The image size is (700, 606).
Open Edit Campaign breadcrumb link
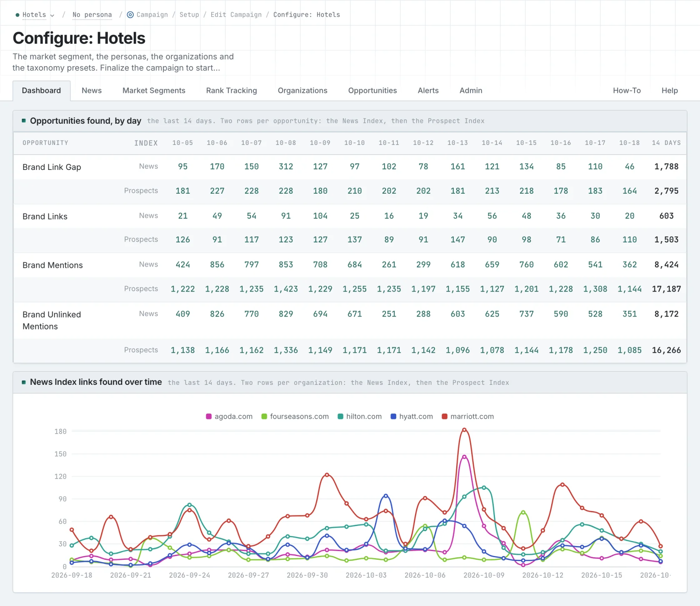[236, 15]
